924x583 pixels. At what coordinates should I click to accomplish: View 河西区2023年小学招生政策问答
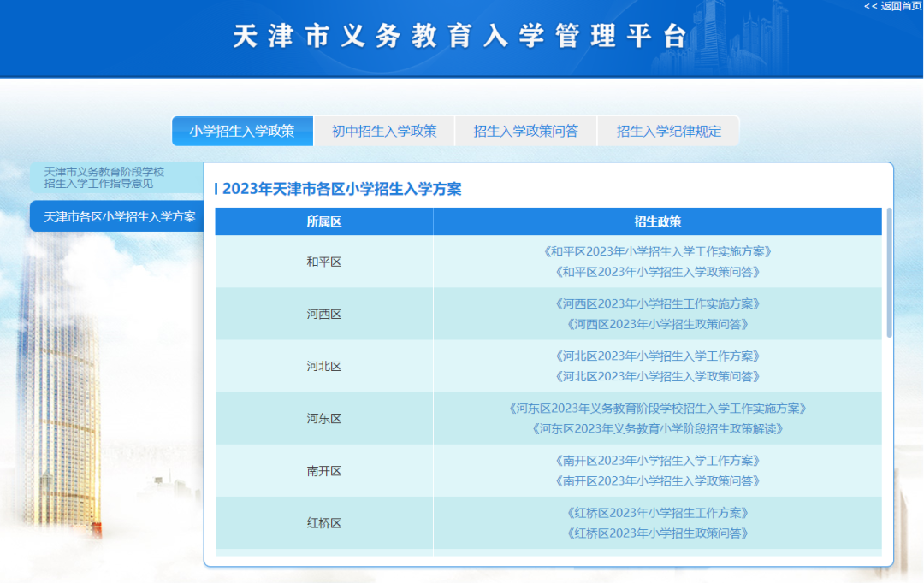tap(657, 324)
